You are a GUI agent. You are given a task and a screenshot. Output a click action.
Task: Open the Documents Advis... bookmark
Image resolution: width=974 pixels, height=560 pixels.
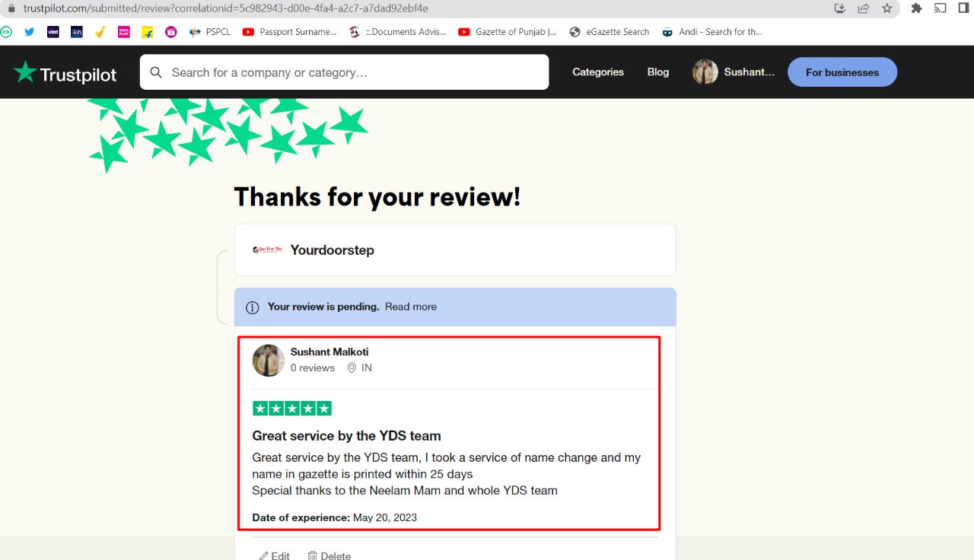coord(398,32)
